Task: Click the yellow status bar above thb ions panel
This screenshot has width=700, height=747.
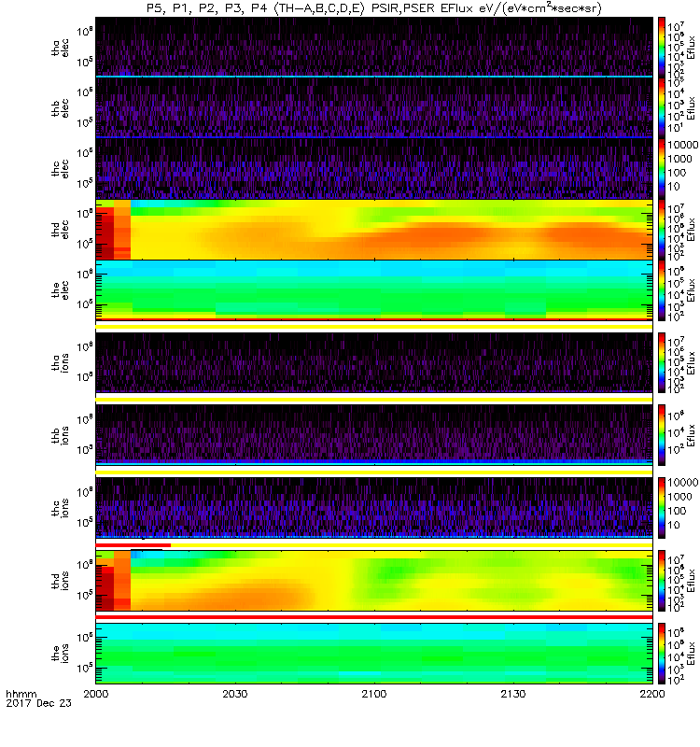Action: click(374, 400)
